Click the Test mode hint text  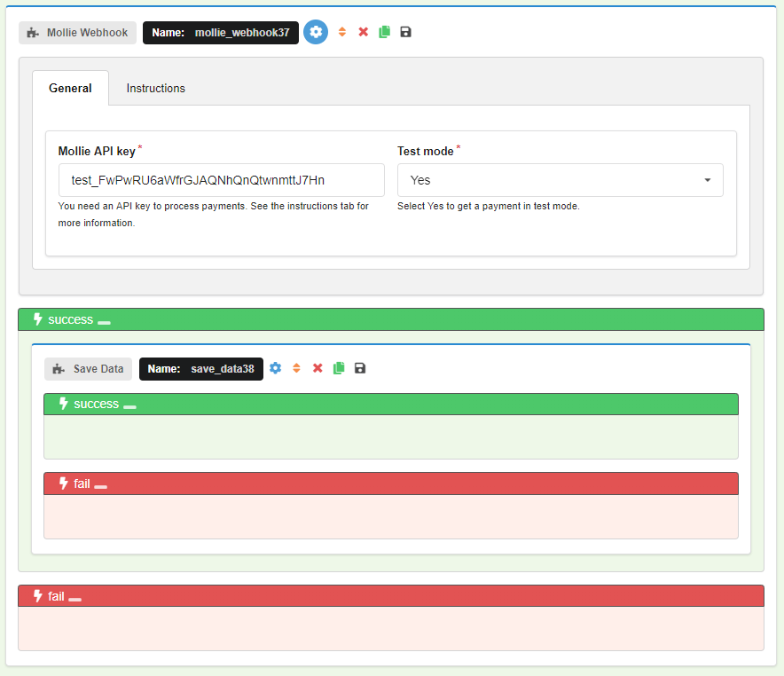(489, 206)
